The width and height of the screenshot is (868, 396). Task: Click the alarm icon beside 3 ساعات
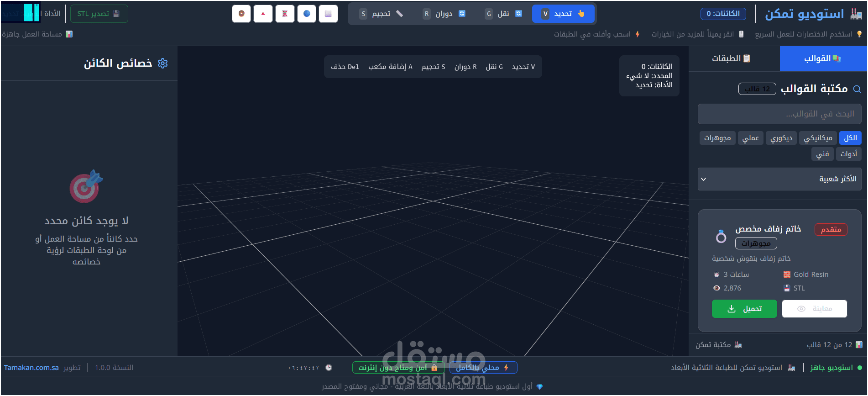click(716, 275)
